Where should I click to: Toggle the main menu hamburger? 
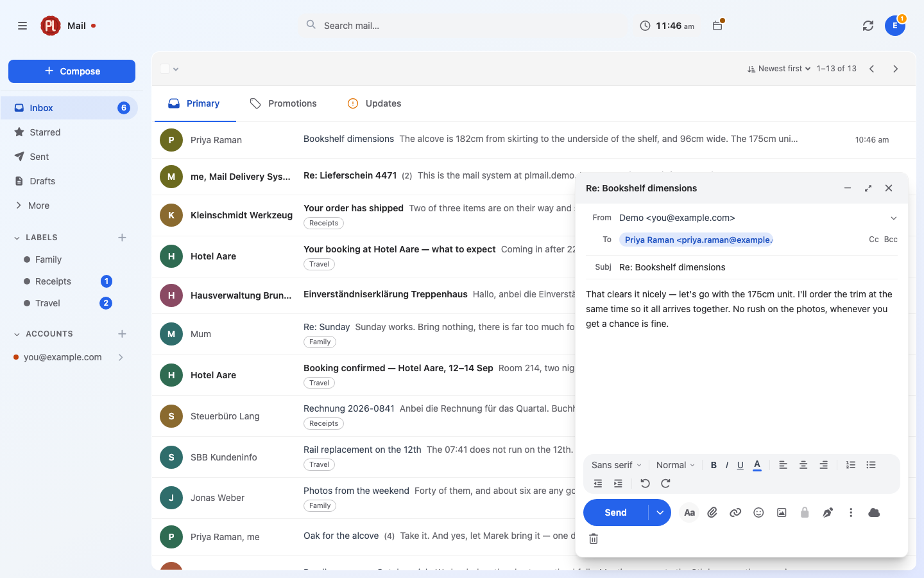[22, 26]
